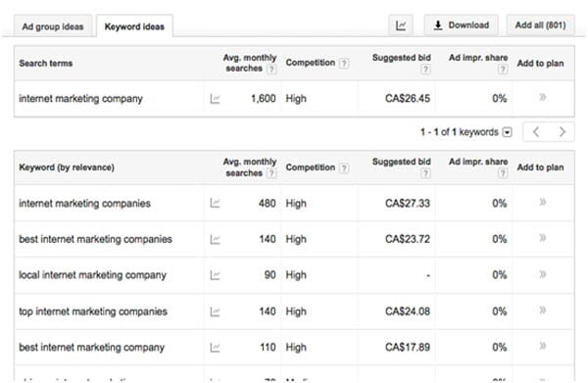This screenshot has height=383, width=588.
Task: Select the Keyword ideas tab
Action: coord(134,26)
